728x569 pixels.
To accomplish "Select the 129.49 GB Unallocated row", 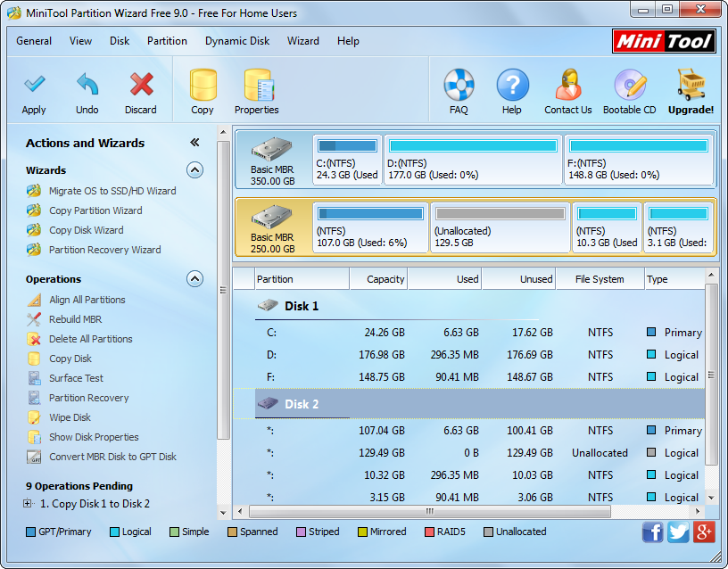I will (x=469, y=453).
